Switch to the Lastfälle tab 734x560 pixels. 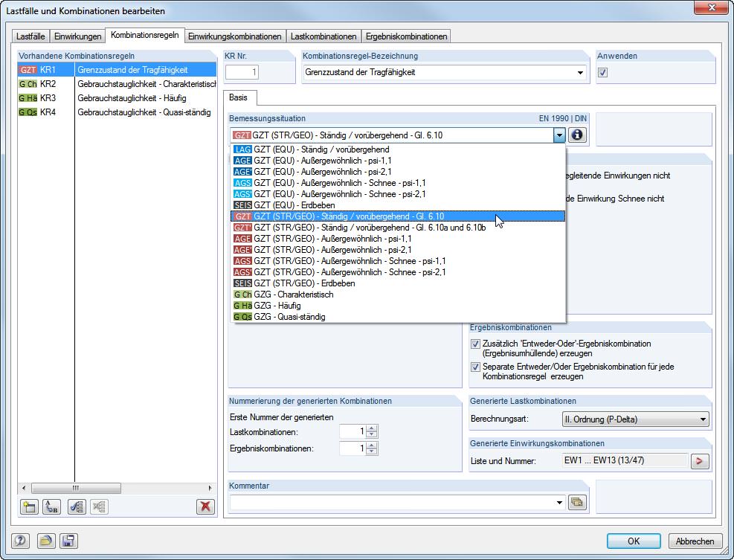[x=30, y=36]
